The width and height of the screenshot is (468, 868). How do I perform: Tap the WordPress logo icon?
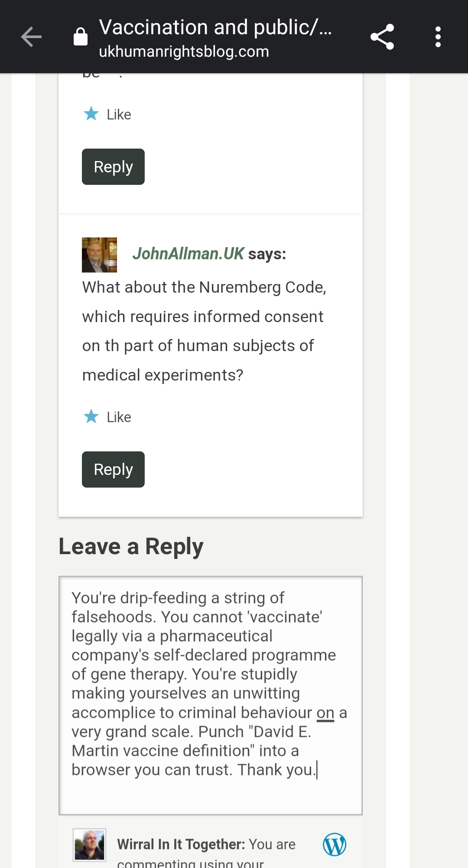coord(334,845)
